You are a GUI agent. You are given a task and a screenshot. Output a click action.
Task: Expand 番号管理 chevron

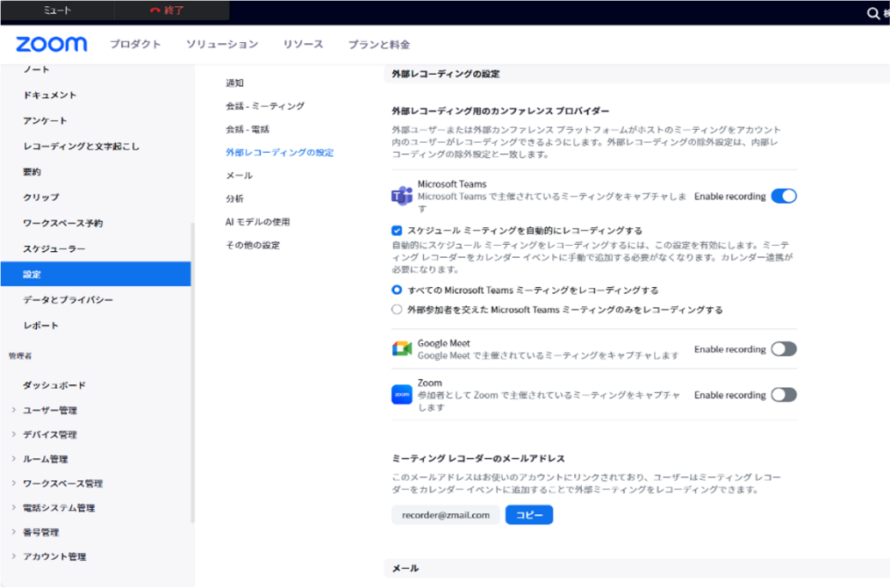pos(14,532)
